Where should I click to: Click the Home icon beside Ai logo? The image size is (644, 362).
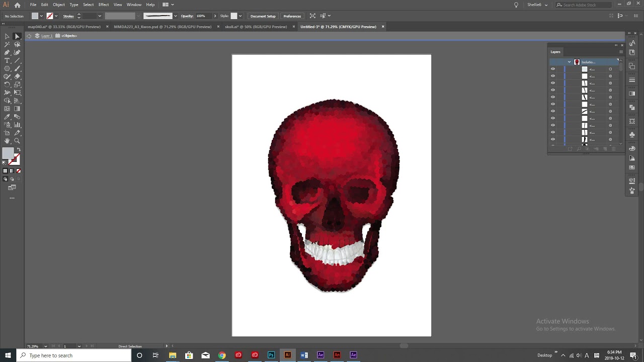tap(17, 5)
